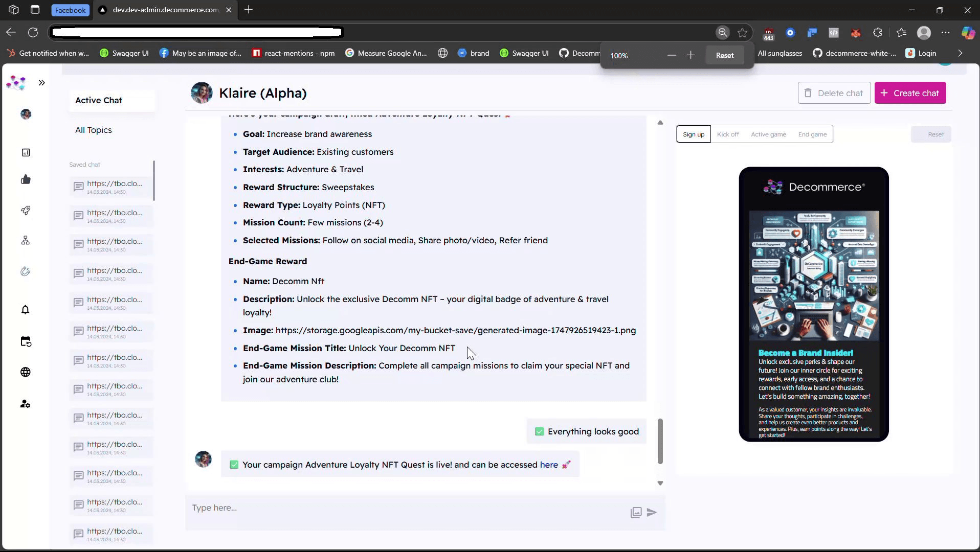Increase zoom with the plus button
Screen dimensions: 980x552
coord(691,55)
